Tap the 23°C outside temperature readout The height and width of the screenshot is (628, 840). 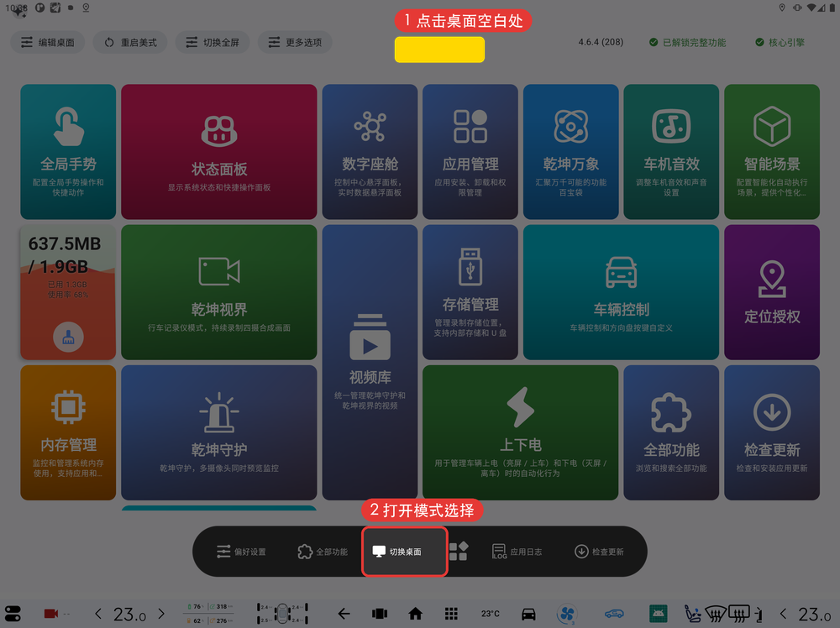491,614
